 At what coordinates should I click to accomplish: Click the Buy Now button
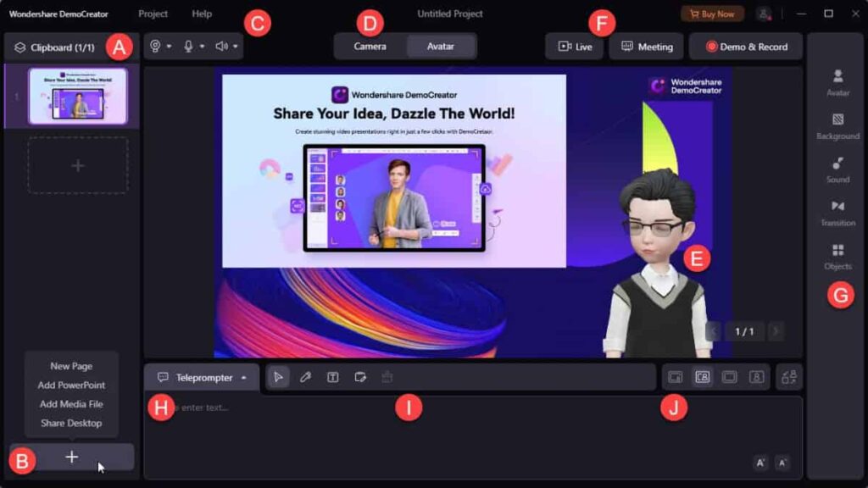pos(712,14)
